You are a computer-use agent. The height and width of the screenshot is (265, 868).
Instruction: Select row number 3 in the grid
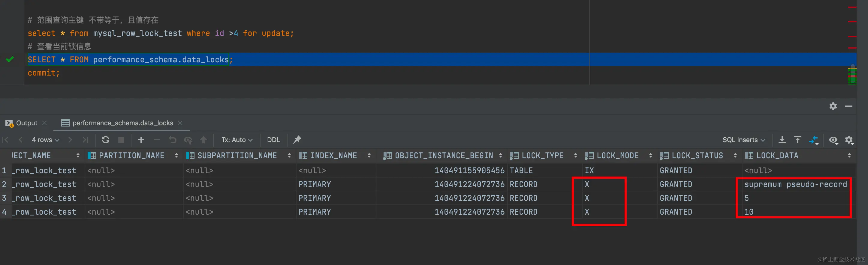click(5, 198)
